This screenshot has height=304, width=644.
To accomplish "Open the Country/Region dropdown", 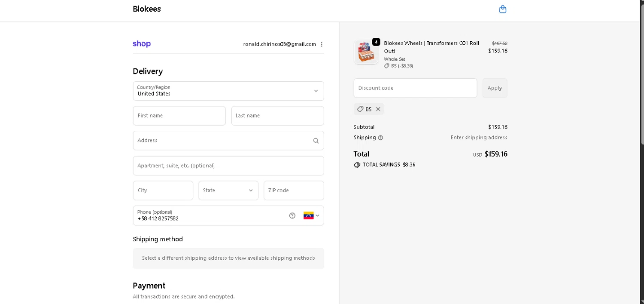I will click(228, 91).
